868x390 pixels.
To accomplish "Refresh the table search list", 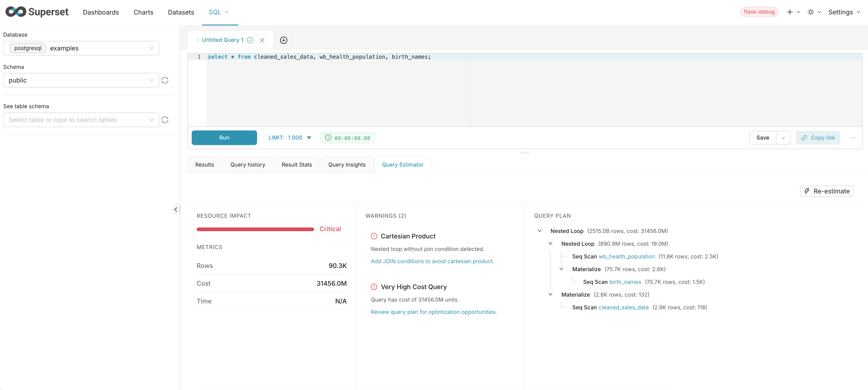I will coord(165,120).
